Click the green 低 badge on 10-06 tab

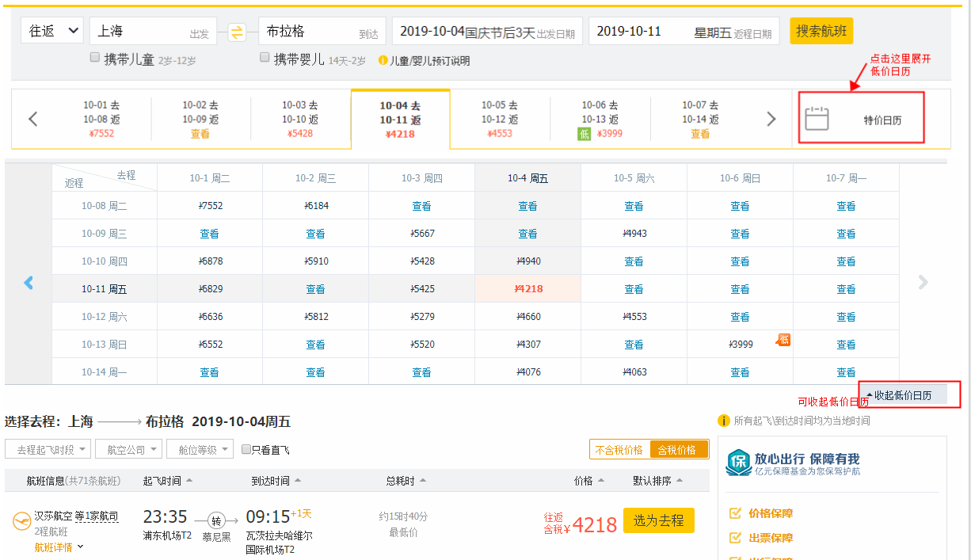[x=585, y=133]
